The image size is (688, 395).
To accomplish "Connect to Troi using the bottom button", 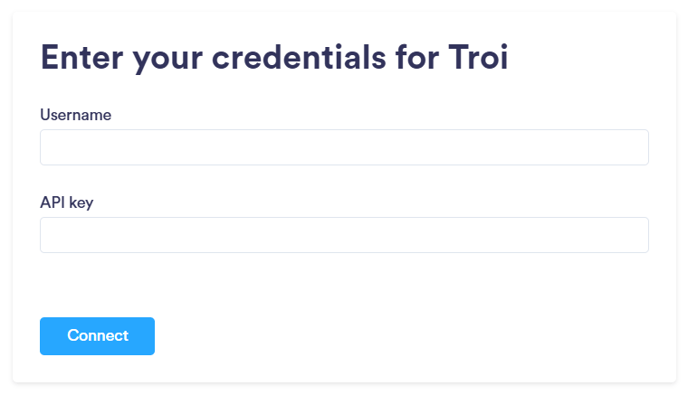I will 97,336.
